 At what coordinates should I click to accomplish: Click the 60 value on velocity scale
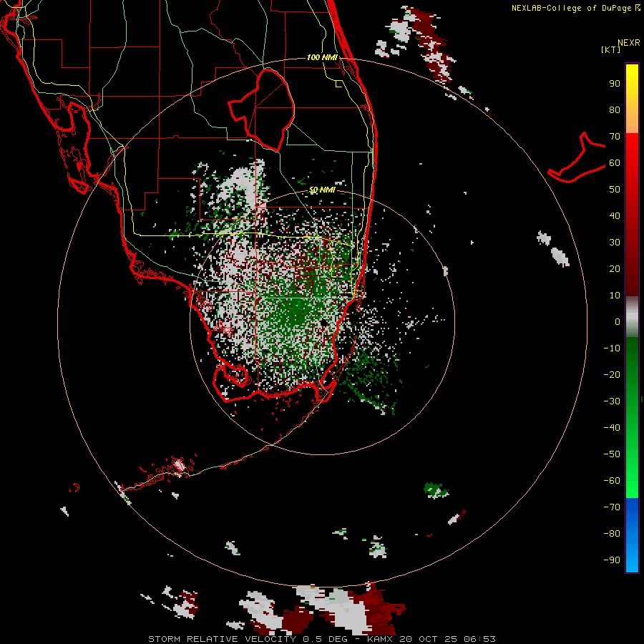coord(615,163)
